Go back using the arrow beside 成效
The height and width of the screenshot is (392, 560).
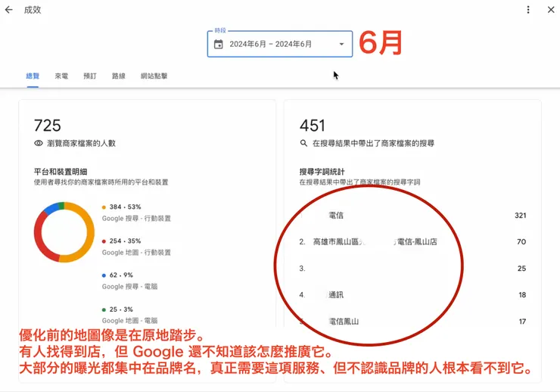9,10
